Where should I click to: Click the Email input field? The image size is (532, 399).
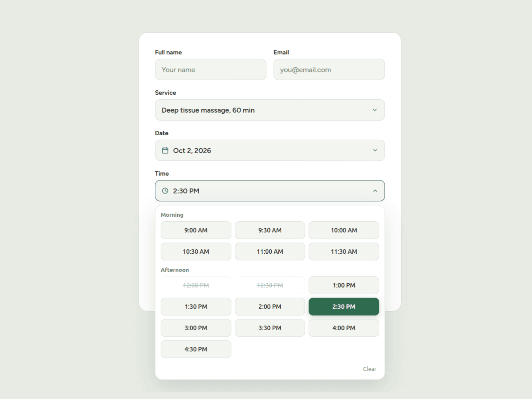329,69
